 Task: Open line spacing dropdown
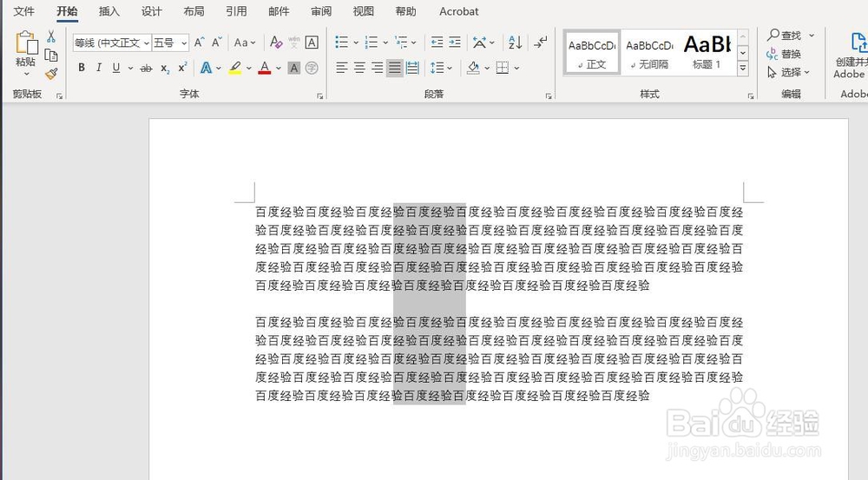pos(441,68)
